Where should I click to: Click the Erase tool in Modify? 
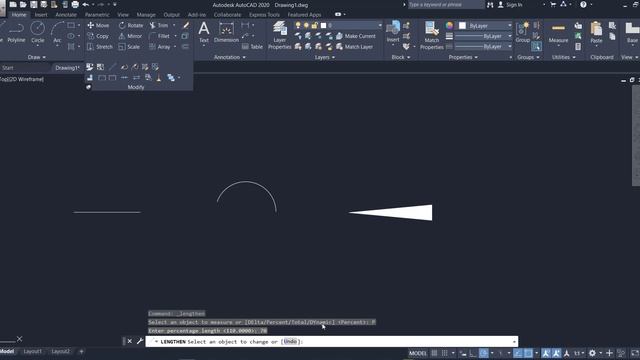pos(186,25)
